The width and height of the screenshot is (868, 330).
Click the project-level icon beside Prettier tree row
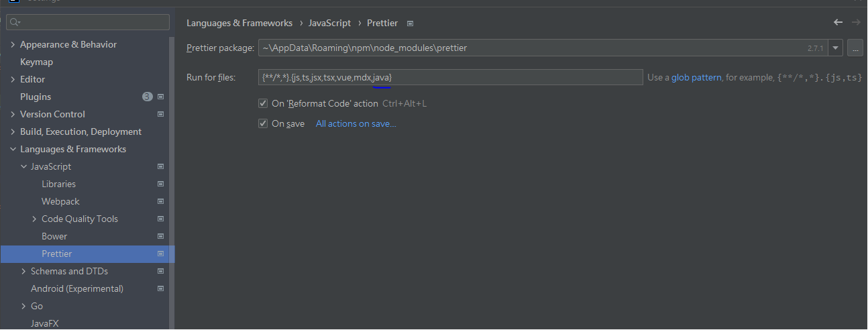click(x=160, y=254)
